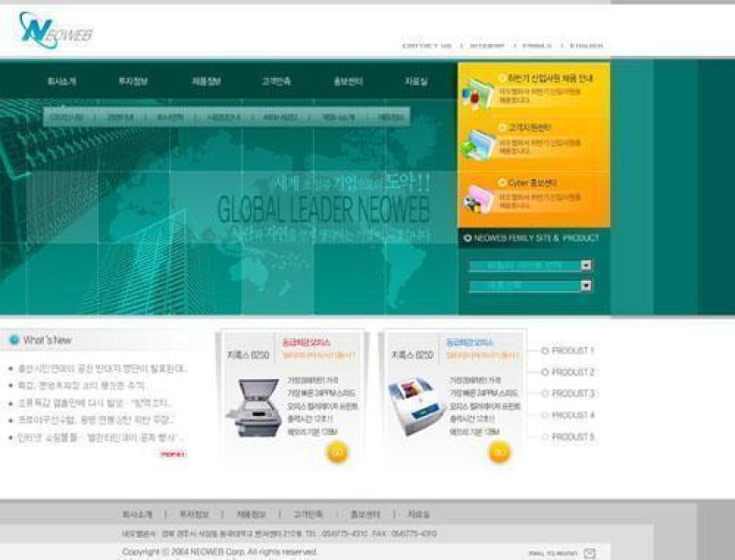Image resolution: width=735 pixels, height=560 pixels.
Task: Select the PRODUCT 1 radio bullet
Action: point(545,351)
